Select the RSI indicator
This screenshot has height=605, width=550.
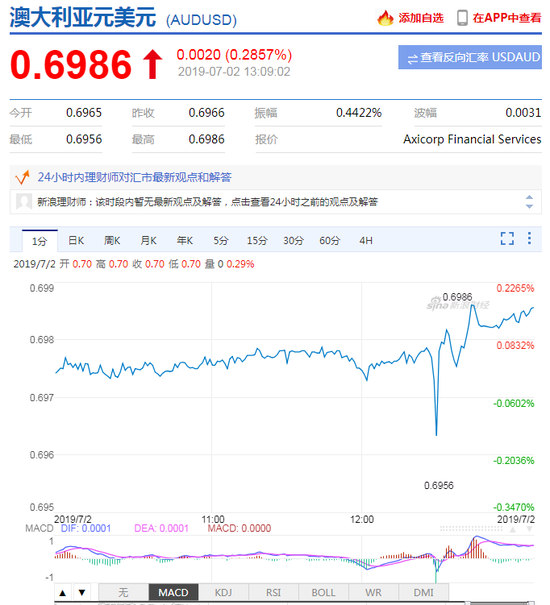(273, 592)
